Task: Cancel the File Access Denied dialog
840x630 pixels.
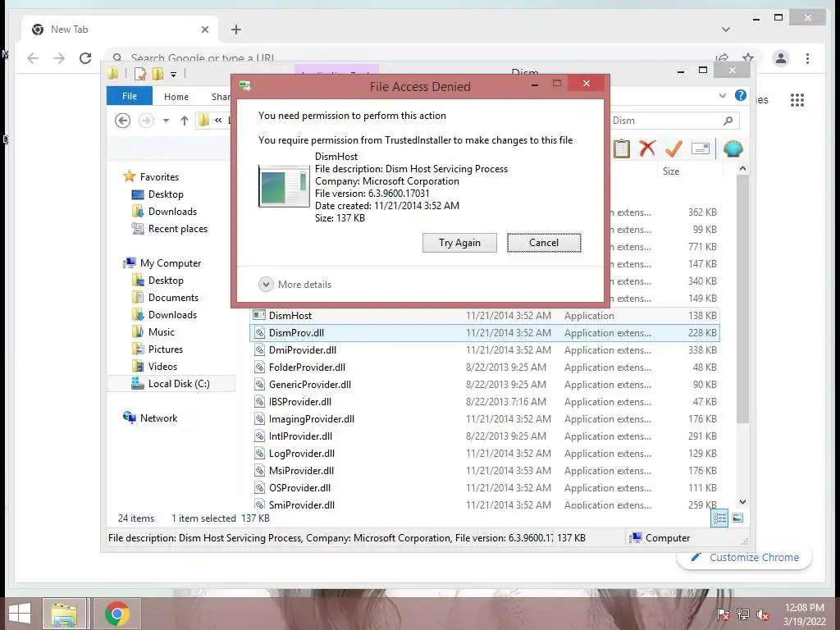Action: tap(544, 243)
